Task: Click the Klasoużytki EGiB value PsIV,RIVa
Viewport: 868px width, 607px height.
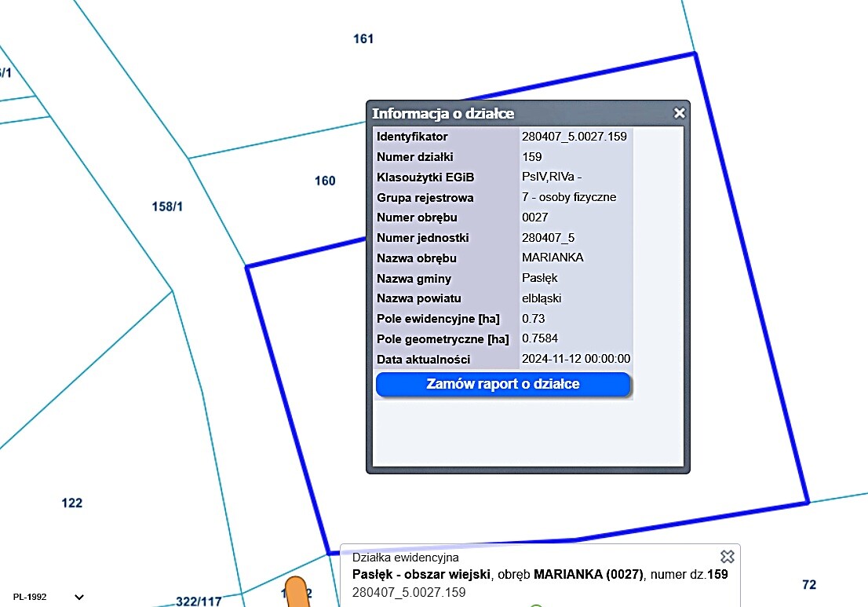Action: (x=551, y=177)
